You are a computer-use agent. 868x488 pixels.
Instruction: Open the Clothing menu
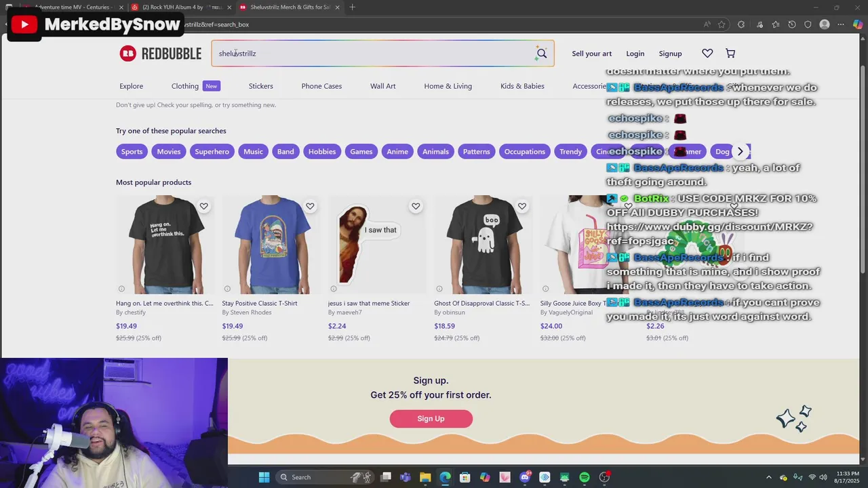(x=185, y=86)
